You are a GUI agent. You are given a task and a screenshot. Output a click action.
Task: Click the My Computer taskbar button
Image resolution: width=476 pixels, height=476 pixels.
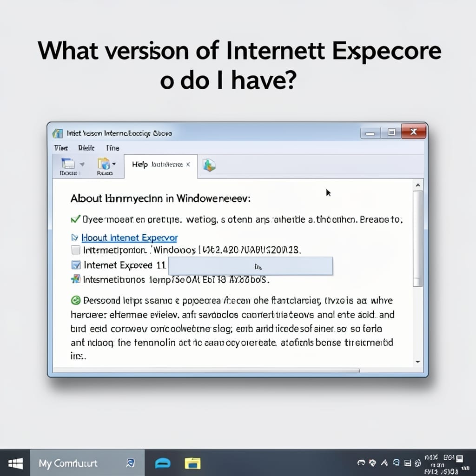pyautogui.click(x=87, y=463)
